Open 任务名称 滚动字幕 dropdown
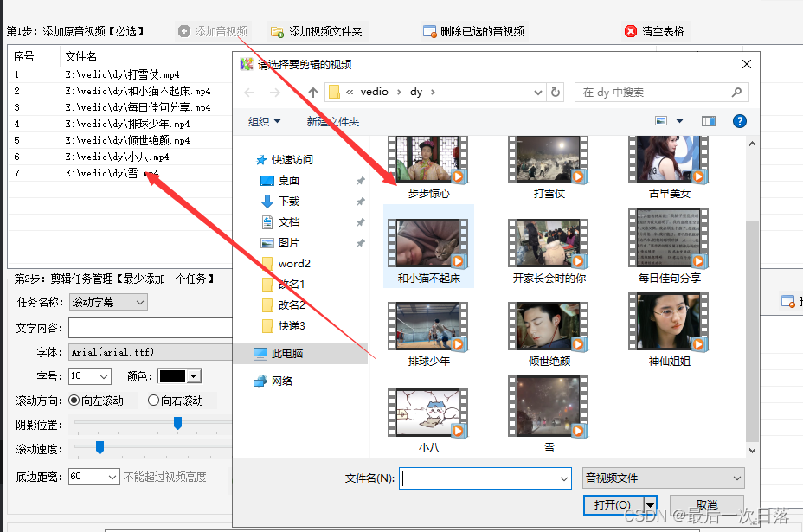This screenshot has height=532, width=803. click(x=108, y=302)
